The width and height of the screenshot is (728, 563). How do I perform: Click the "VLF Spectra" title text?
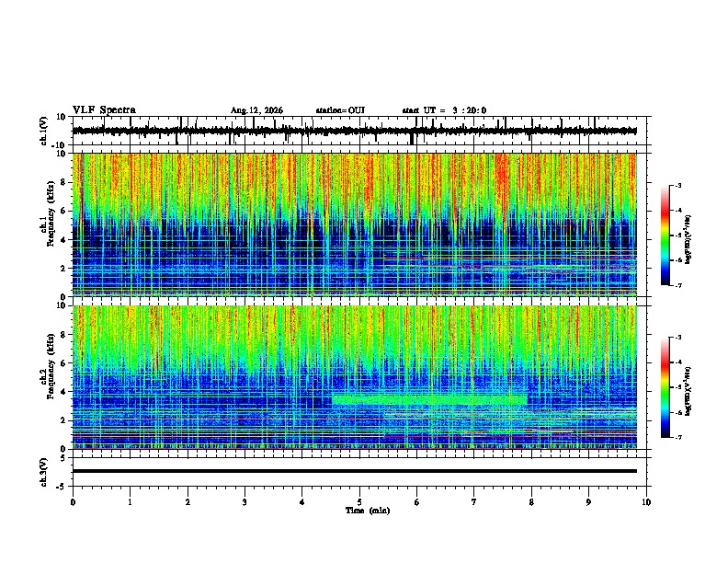[x=104, y=110]
